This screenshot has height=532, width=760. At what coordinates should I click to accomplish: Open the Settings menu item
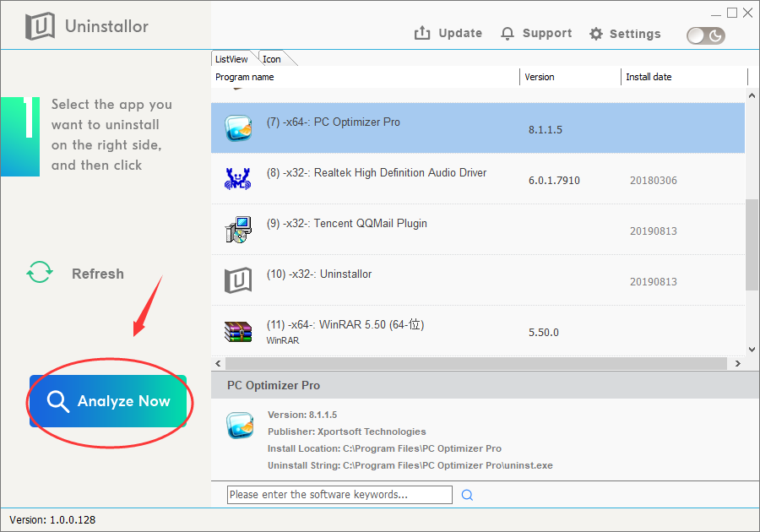pos(625,34)
